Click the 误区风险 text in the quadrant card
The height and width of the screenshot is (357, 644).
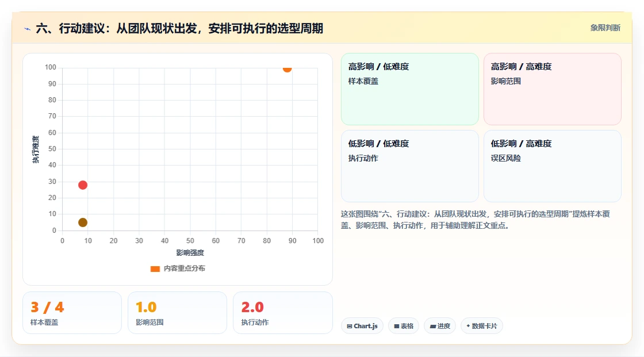coord(505,158)
